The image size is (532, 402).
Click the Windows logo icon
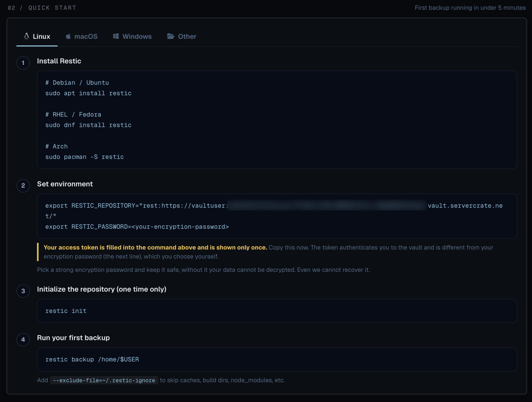pos(116,36)
